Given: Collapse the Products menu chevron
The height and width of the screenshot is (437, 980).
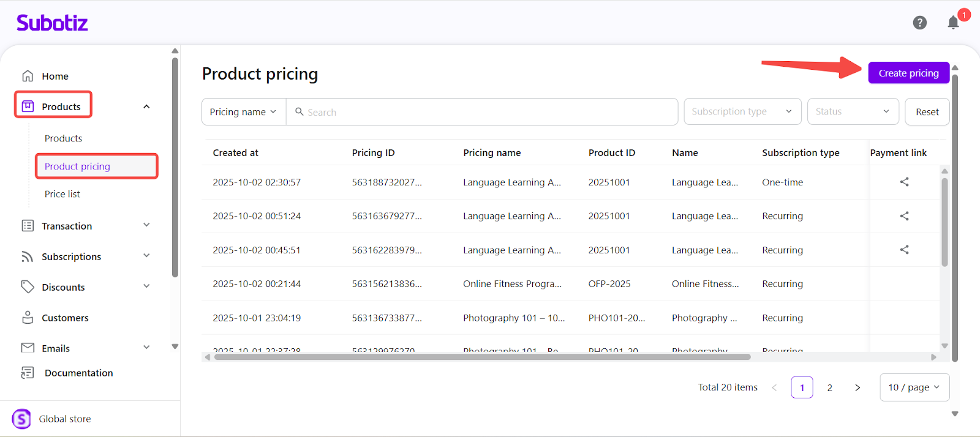Looking at the screenshot, I should pos(146,106).
